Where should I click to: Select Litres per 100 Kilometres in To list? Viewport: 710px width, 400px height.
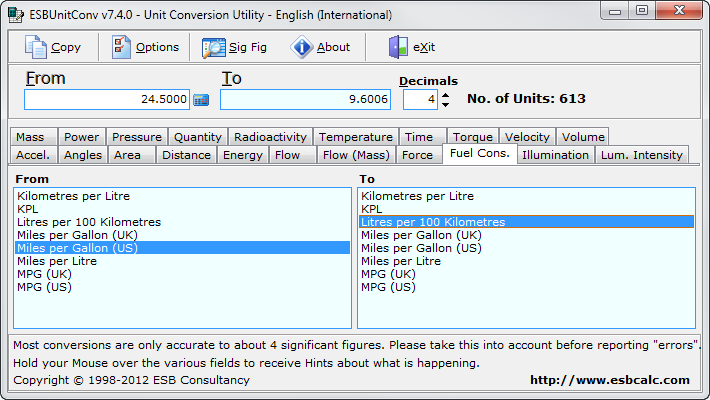coord(527,222)
